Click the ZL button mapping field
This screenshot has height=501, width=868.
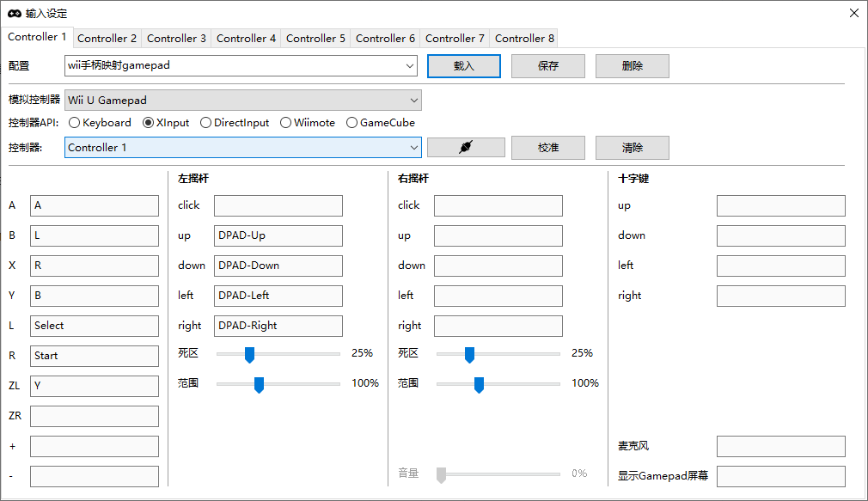[x=95, y=386]
